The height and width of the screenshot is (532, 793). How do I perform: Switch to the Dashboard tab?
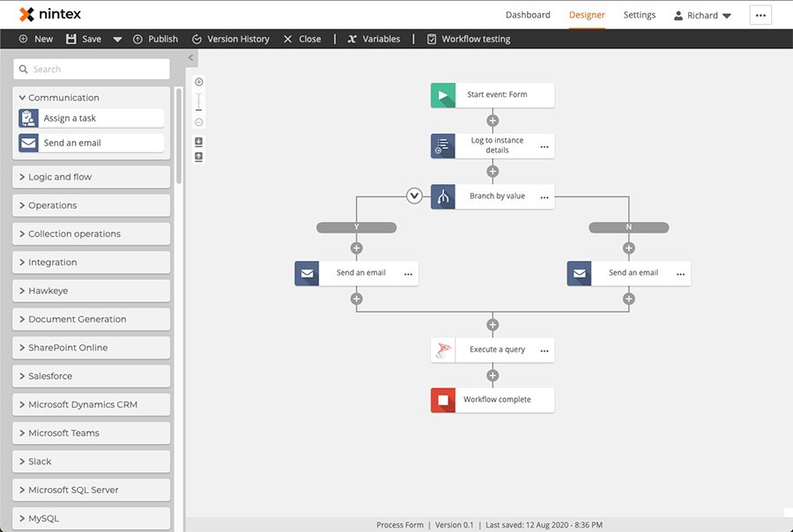[528, 14]
